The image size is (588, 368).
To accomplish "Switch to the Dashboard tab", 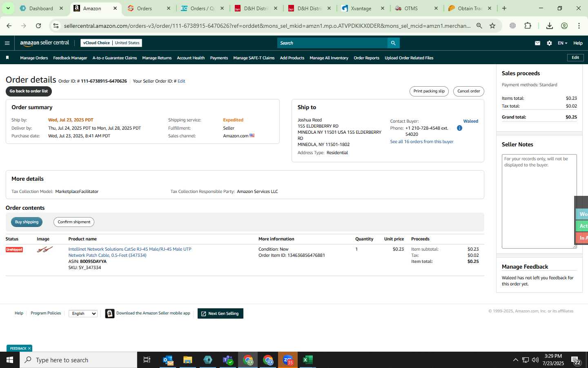I will pyautogui.click(x=42, y=8).
